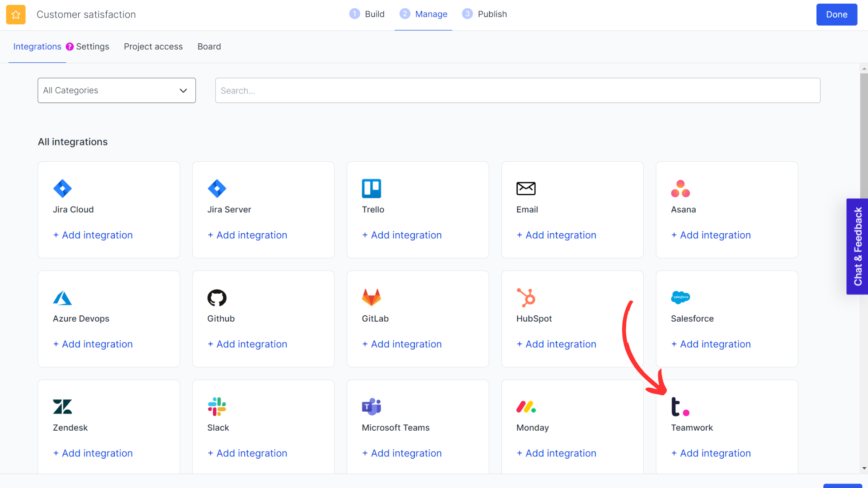Click the Microsoft Teams icon
Viewport: 868px width, 488px height.
click(371, 407)
